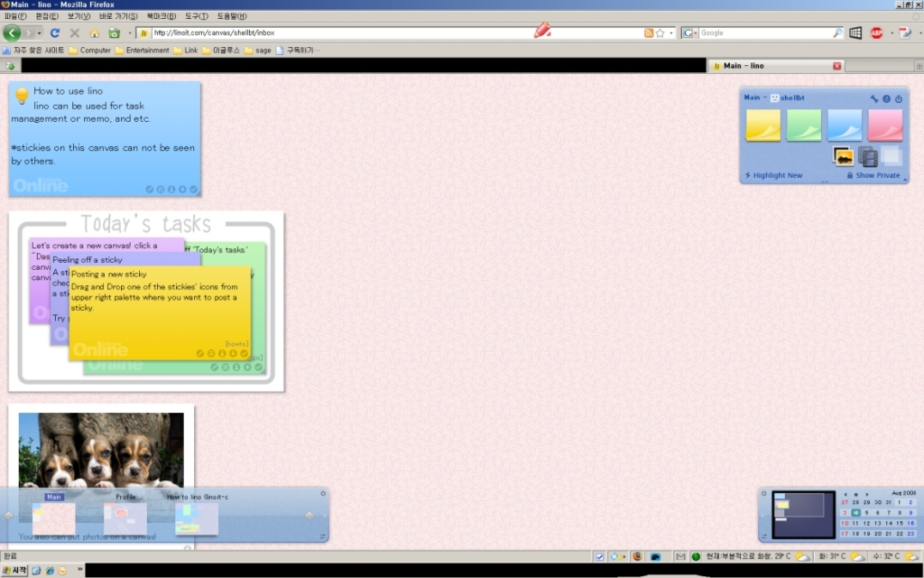Open the 도구(T) menu
Screen dimensions: 924x578
196,16
